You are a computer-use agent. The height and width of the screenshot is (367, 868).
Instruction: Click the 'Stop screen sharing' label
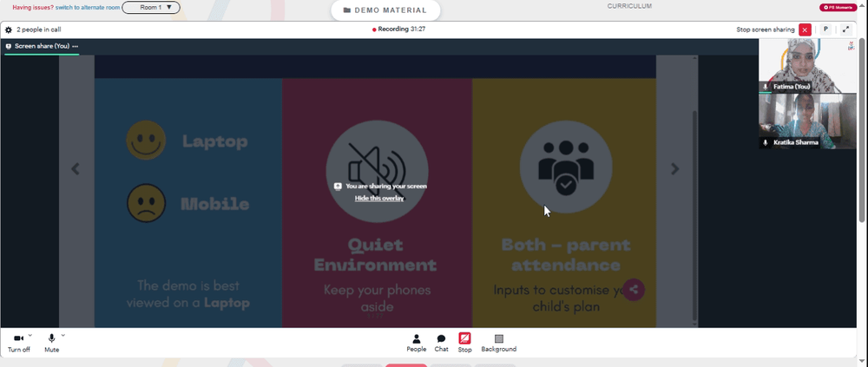(x=765, y=29)
